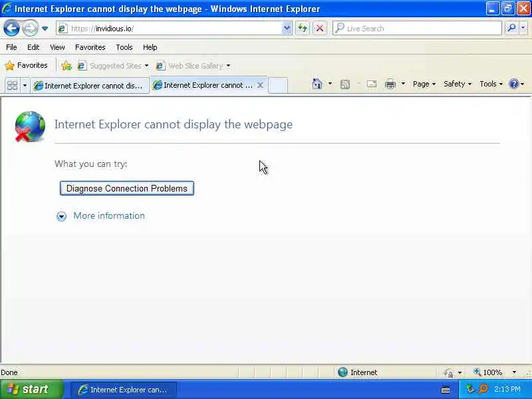The height and width of the screenshot is (399, 532).
Task: Open the Tools menu in the menu bar
Action: coord(124,47)
